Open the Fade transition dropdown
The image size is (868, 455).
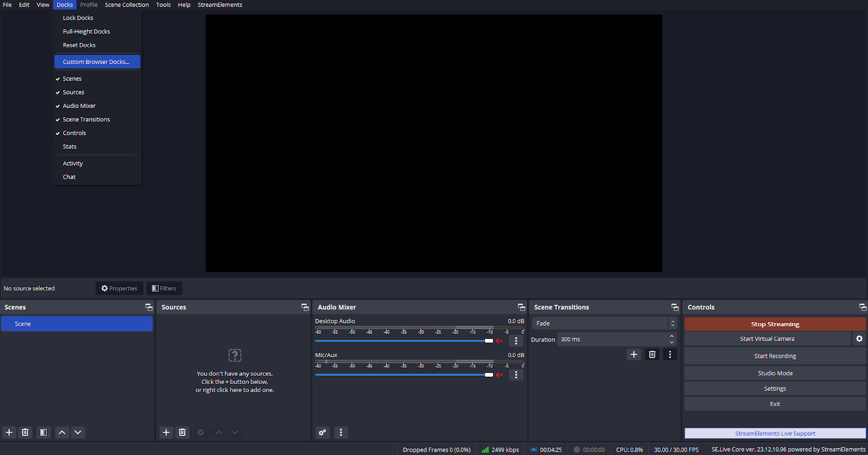(x=604, y=323)
